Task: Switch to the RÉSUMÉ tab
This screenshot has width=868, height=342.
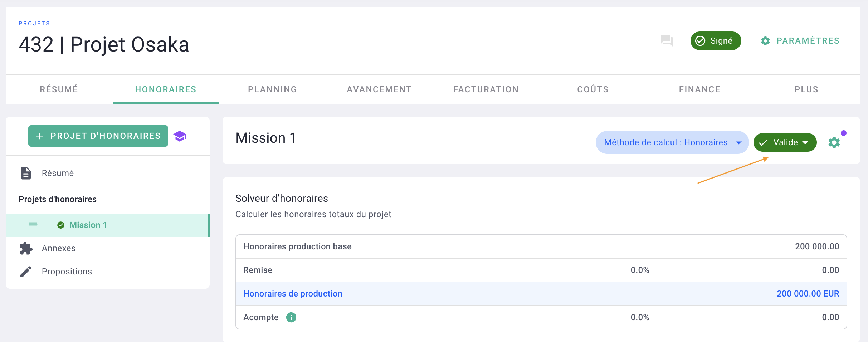Action: [59, 89]
